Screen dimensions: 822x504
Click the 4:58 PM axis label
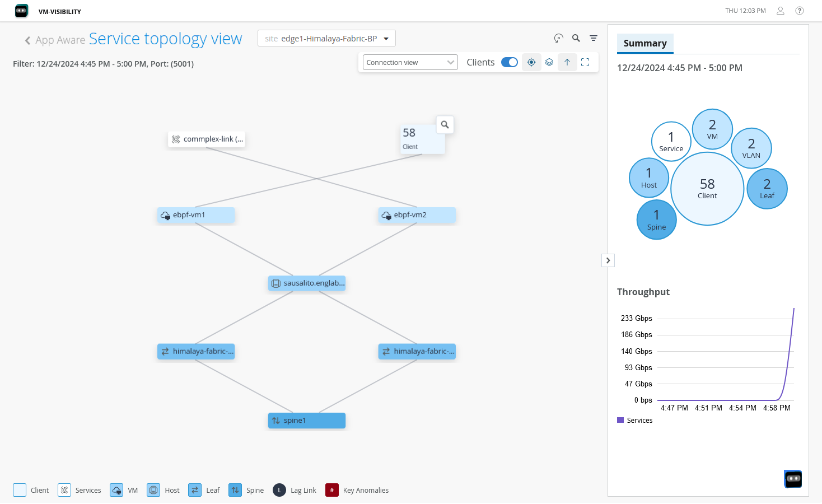[x=777, y=408]
